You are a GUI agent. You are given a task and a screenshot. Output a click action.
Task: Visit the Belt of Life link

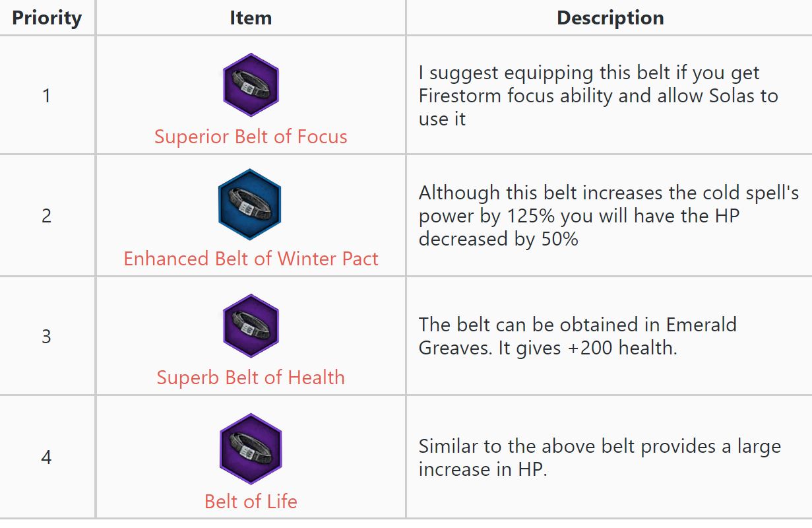[251, 501]
